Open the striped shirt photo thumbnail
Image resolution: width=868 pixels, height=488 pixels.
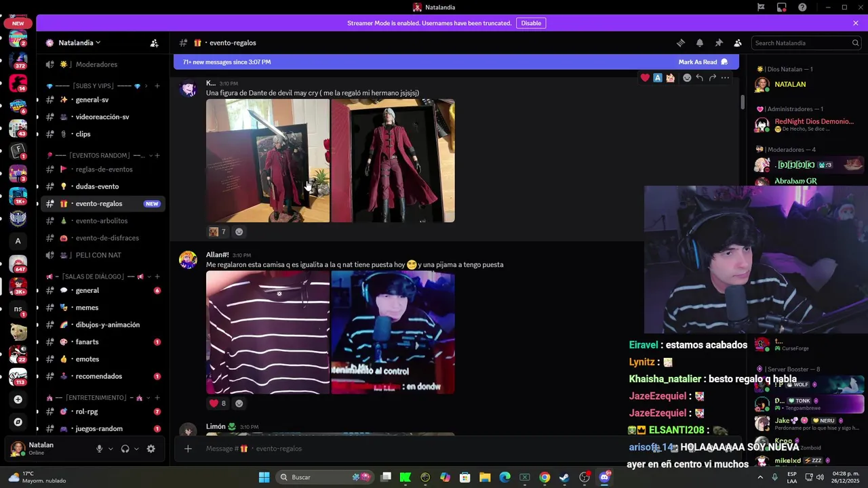[x=268, y=332]
